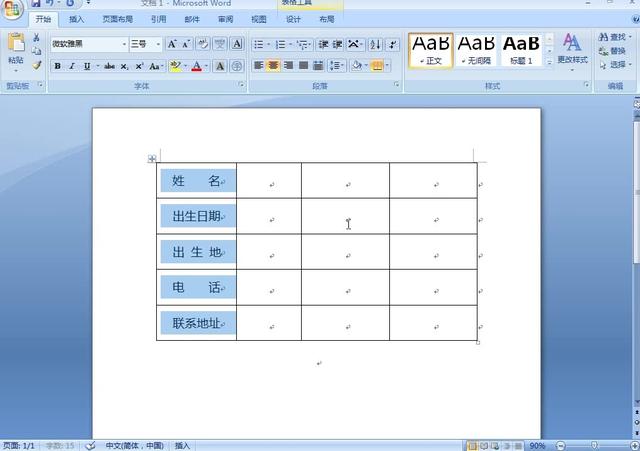This screenshot has width=640, height=451.
Task: Click the 查找 find button
Action: click(x=615, y=37)
